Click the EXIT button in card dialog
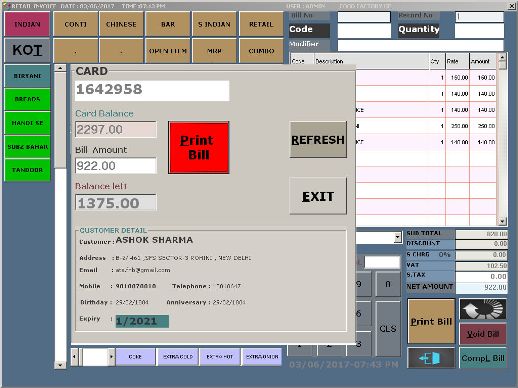Screen dimensions: 518x388 click(318, 196)
